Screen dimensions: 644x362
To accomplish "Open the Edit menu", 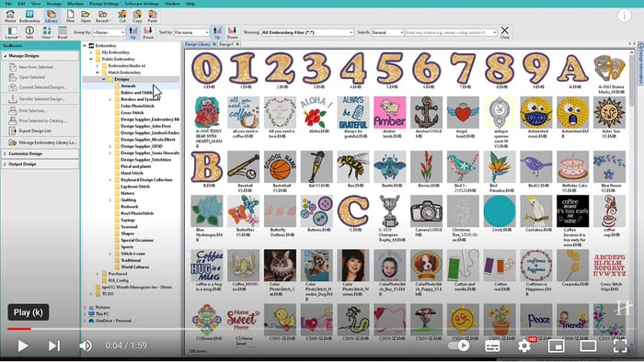I will pos(21,4).
